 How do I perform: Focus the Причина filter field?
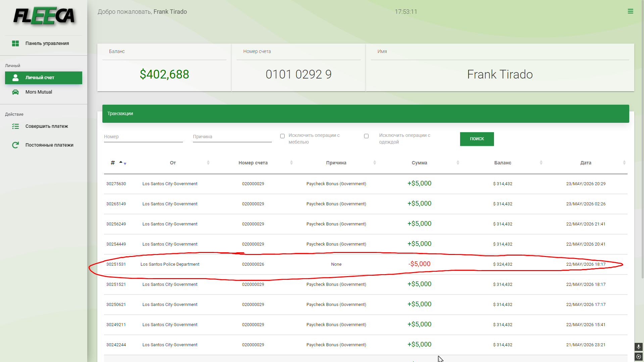pyautogui.click(x=232, y=137)
